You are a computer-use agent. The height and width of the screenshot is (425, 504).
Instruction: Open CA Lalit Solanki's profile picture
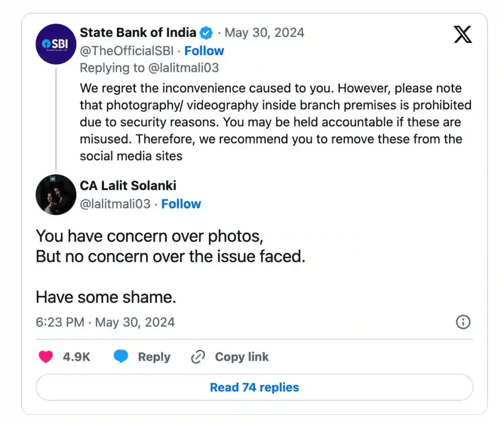click(x=56, y=194)
